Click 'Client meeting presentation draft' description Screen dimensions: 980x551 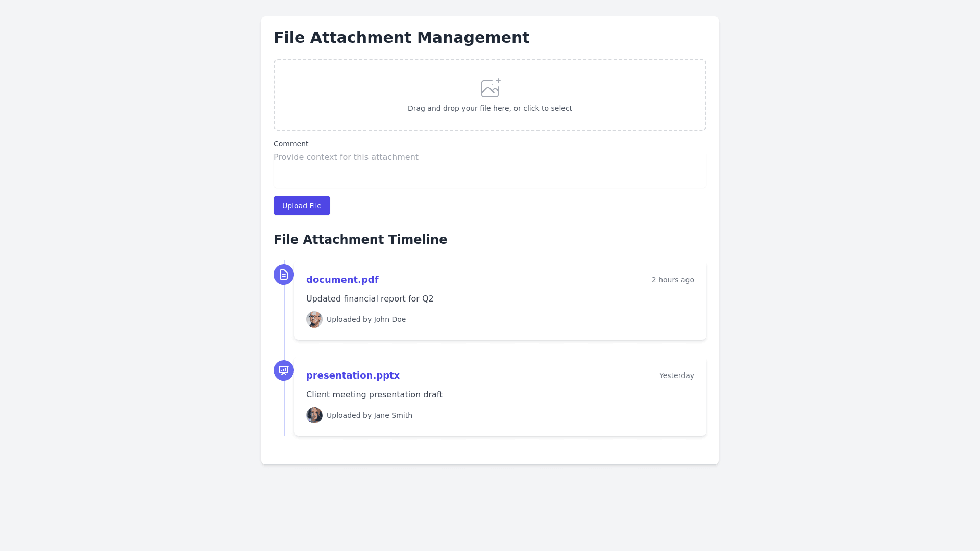click(374, 395)
